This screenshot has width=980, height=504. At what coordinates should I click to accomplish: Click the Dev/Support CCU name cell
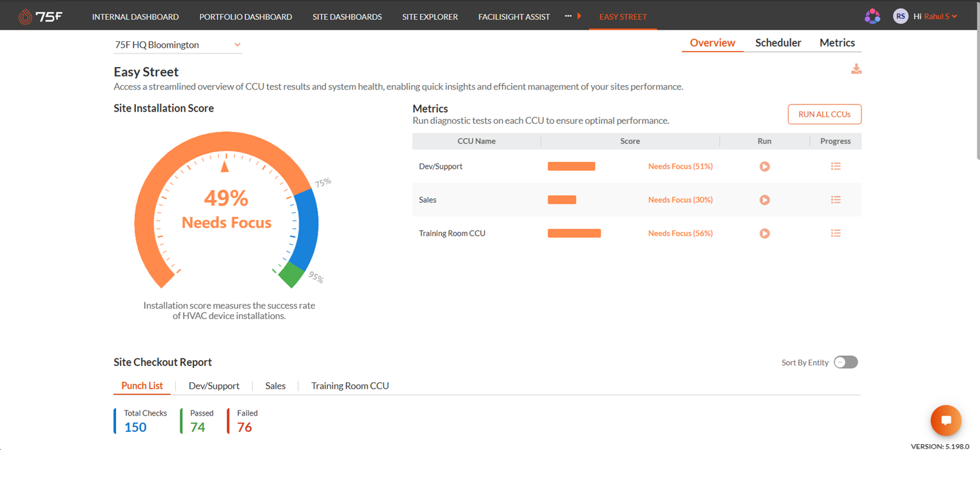[x=441, y=166]
